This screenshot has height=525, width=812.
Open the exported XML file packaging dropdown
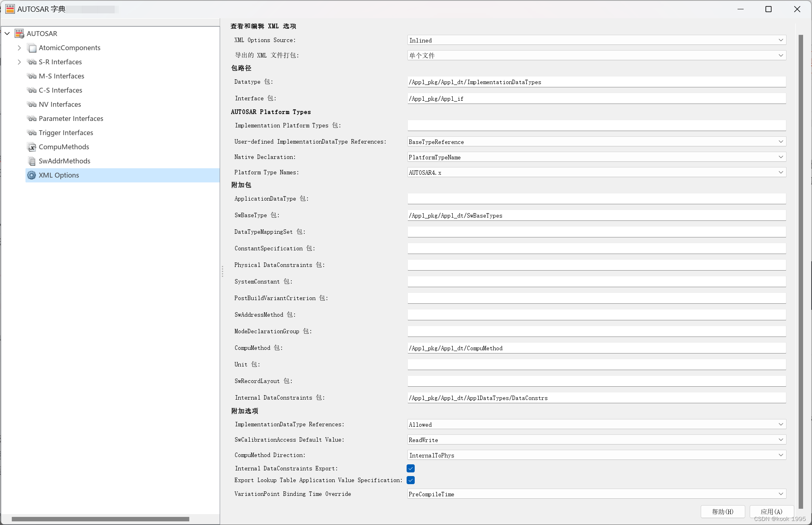597,55
